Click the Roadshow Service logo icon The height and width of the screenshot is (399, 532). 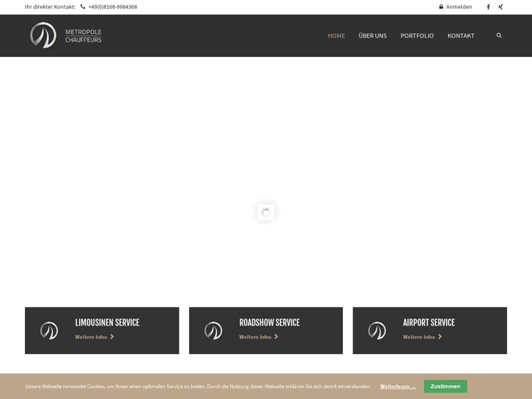click(x=213, y=330)
